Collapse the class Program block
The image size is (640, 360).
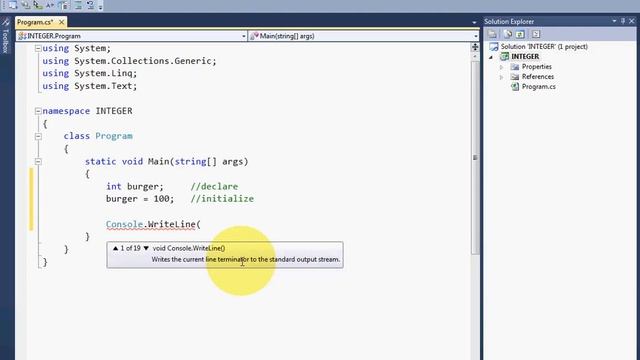coord(38,136)
